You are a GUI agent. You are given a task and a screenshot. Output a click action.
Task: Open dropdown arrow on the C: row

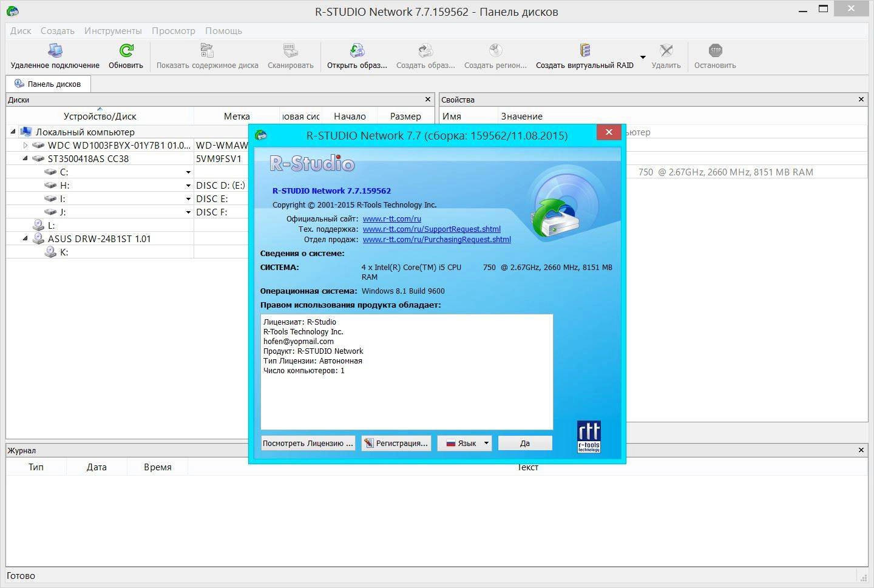pos(188,172)
